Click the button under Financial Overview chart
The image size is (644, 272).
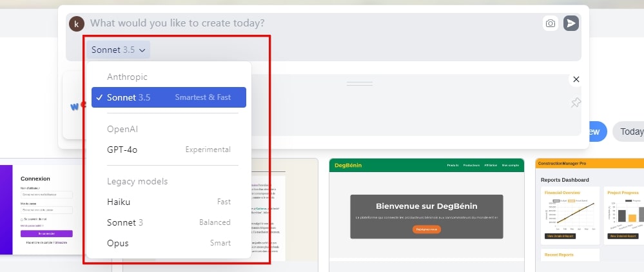click(560, 237)
